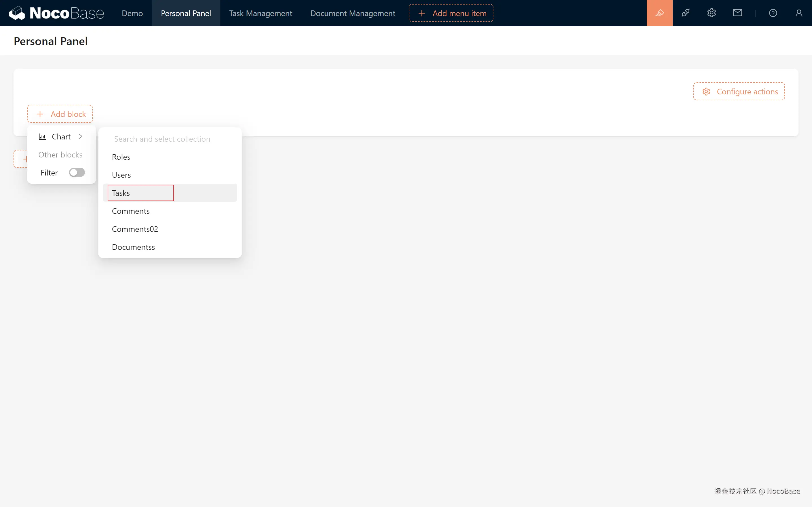Toggle the Filter switch on
This screenshot has width=812, height=507.
coord(77,172)
